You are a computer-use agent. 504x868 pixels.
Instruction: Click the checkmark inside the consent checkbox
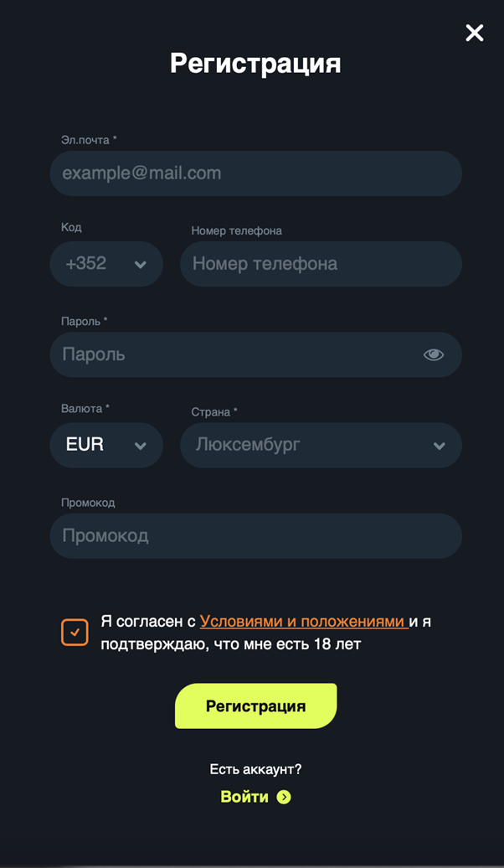pos(75,632)
